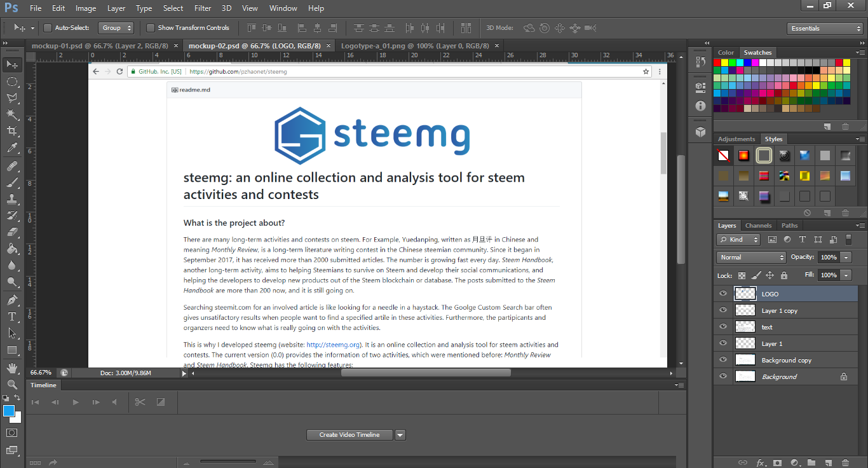Select the Eyedropper tool
This screenshot has height=468, width=868.
pos(12,148)
